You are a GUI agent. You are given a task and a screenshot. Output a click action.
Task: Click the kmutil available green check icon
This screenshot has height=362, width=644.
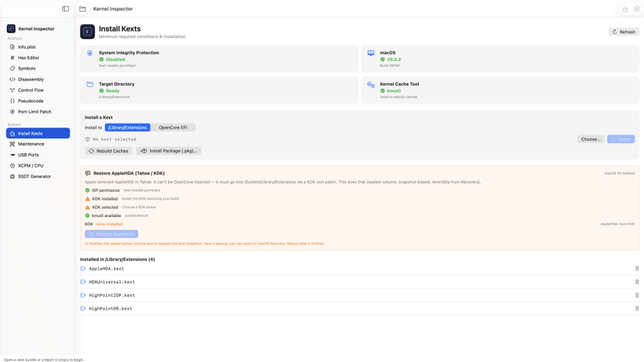tap(88, 216)
